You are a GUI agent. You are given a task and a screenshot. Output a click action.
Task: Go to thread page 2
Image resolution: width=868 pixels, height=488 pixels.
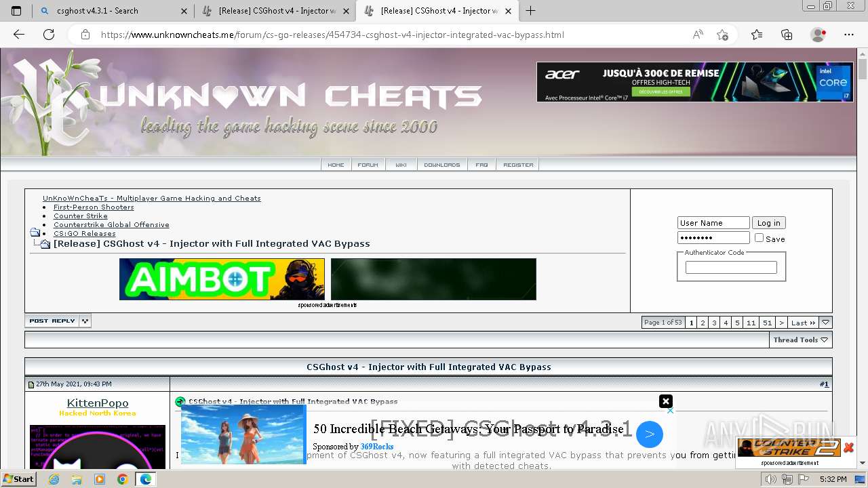coord(703,323)
